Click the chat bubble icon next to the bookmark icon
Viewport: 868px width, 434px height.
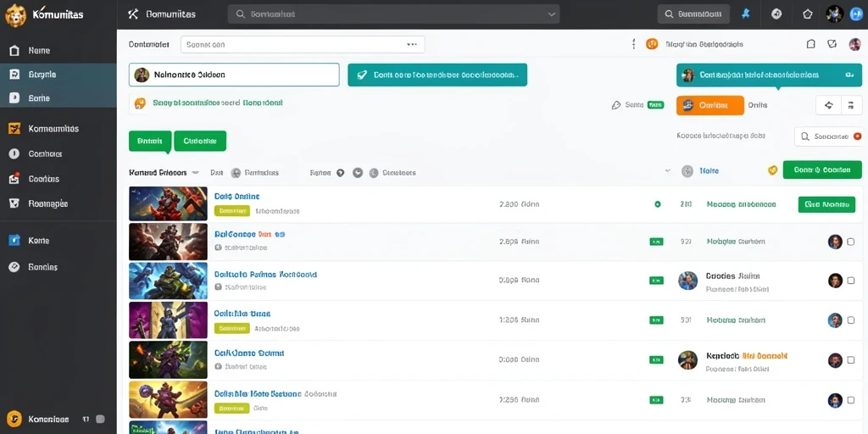coord(832,44)
